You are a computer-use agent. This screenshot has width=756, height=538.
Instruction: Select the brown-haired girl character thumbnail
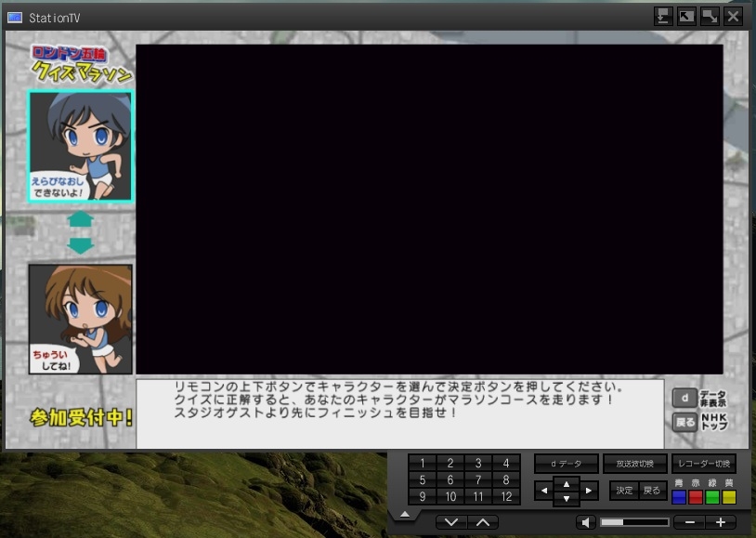coord(81,319)
